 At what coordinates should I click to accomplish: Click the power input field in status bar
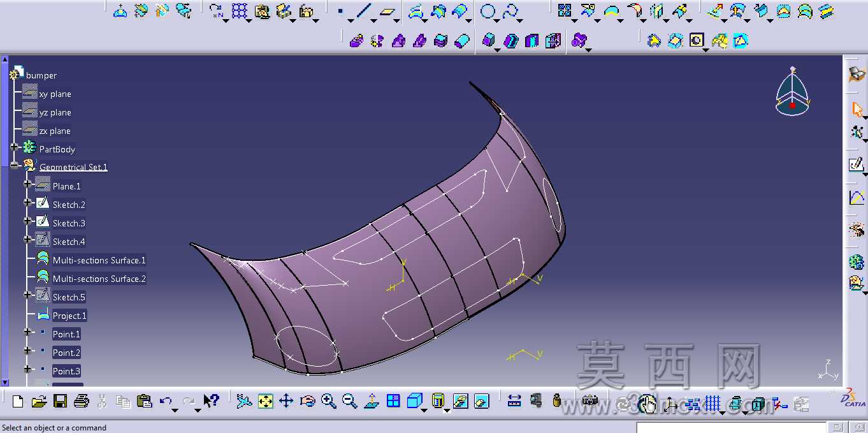click(x=731, y=428)
